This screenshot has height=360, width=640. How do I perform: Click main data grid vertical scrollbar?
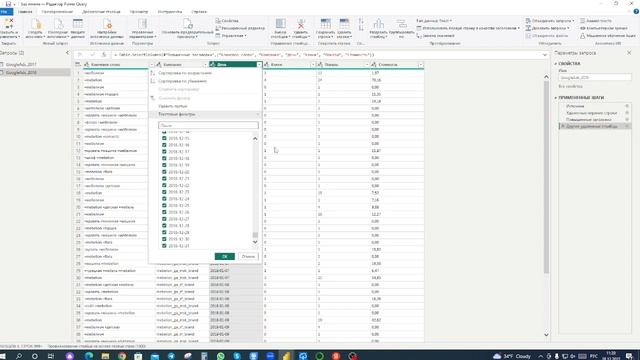[546, 177]
